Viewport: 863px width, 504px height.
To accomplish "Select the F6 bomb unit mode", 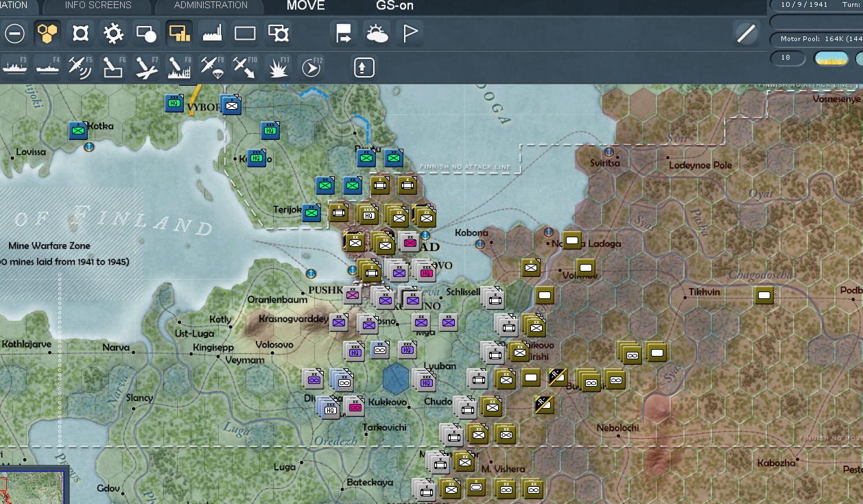I will (x=113, y=67).
